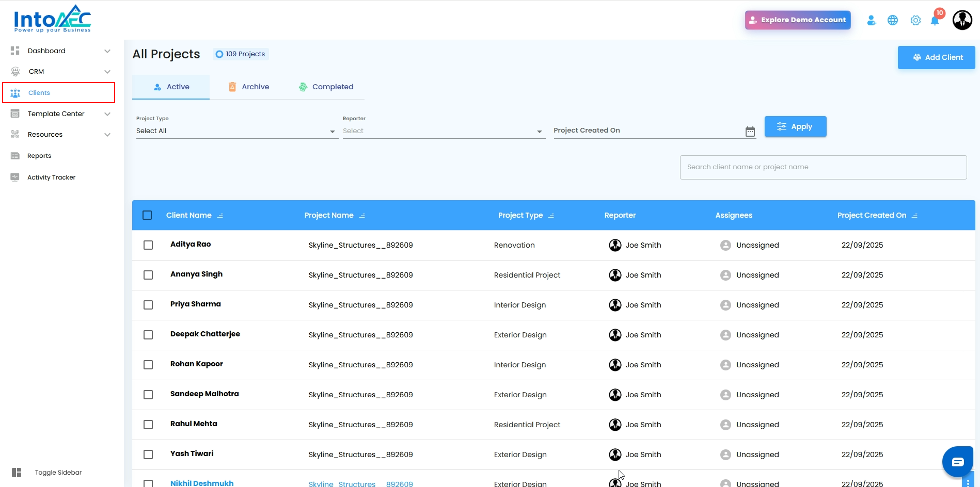Sort by Client Name column icon
980x487 pixels.
coord(220,216)
